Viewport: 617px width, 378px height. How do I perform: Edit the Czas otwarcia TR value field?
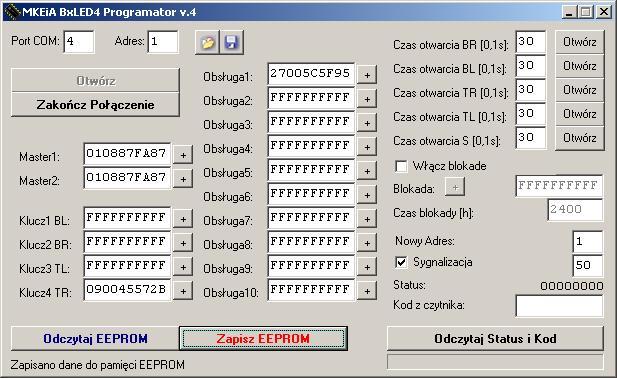(x=531, y=90)
